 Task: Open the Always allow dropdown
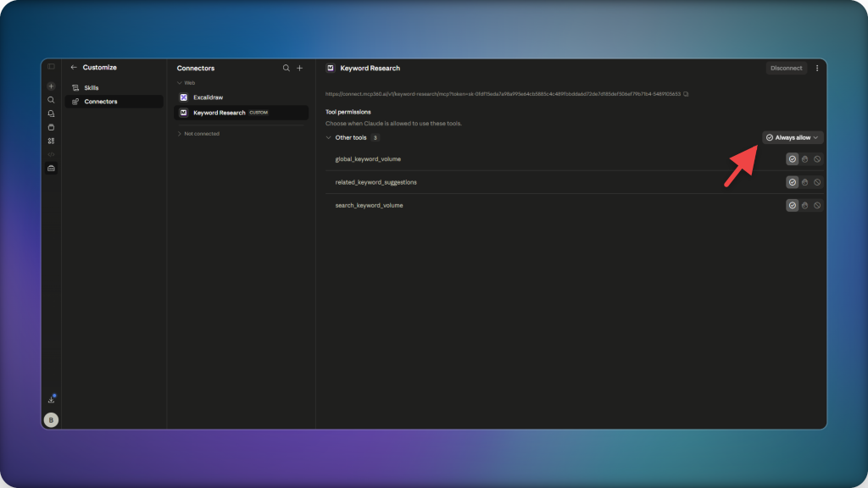[793, 138]
